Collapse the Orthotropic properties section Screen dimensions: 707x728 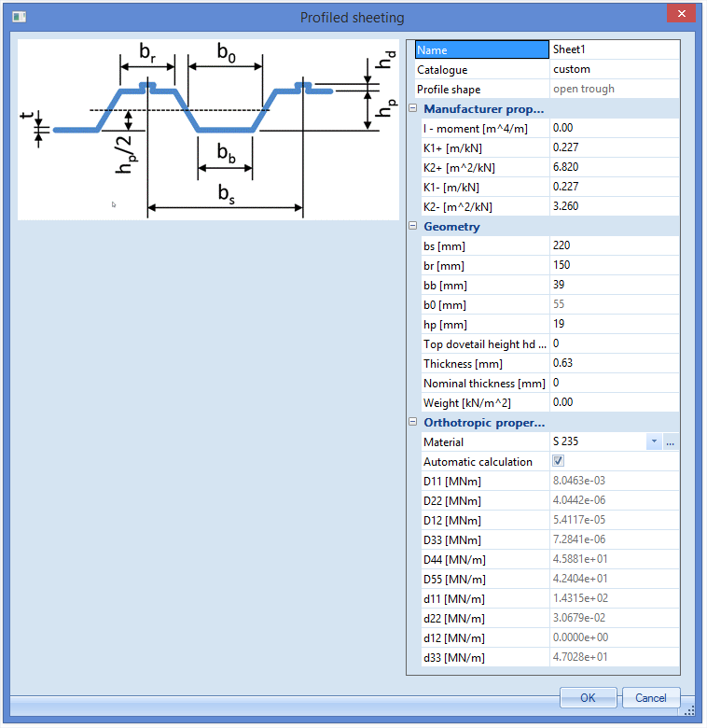[x=413, y=422]
